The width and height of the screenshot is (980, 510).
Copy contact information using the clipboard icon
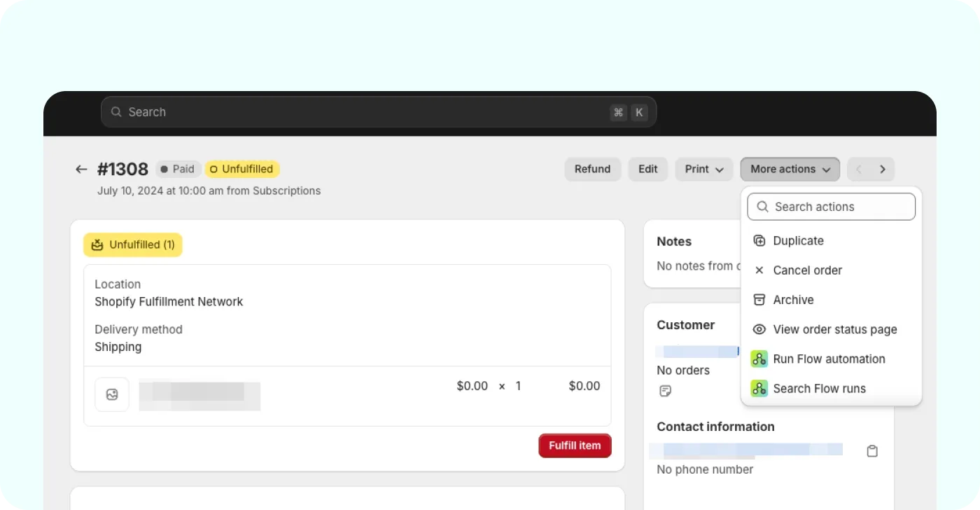[x=871, y=450]
